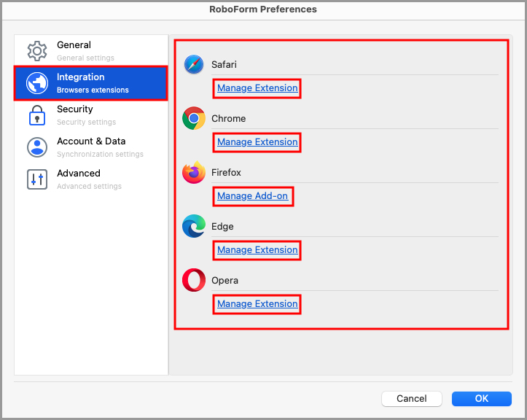Open the Account & Data tab

click(x=91, y=147)
